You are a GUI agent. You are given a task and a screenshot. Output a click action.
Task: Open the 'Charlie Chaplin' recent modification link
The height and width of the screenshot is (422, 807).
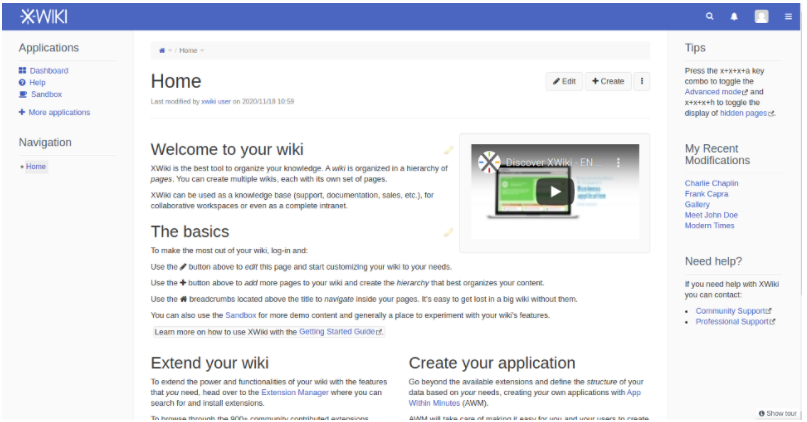pyautogui.click(x=710, y=183)
